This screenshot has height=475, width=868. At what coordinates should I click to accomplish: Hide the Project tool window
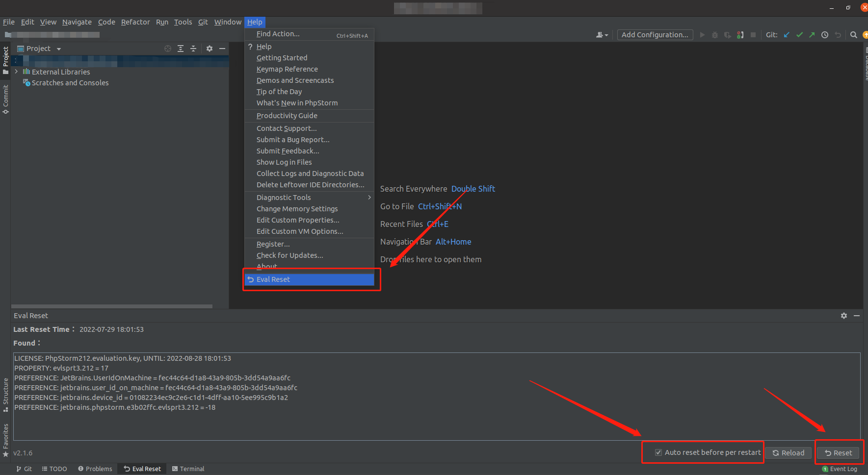pyautogui.click(x=222, y=49)
